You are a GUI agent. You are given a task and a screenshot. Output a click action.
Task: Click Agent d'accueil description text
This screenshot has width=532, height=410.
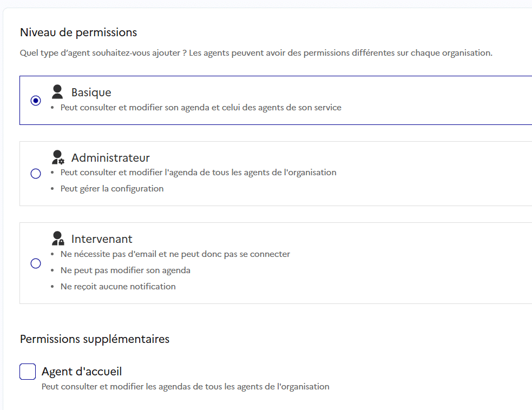click(x=185, y=387)
